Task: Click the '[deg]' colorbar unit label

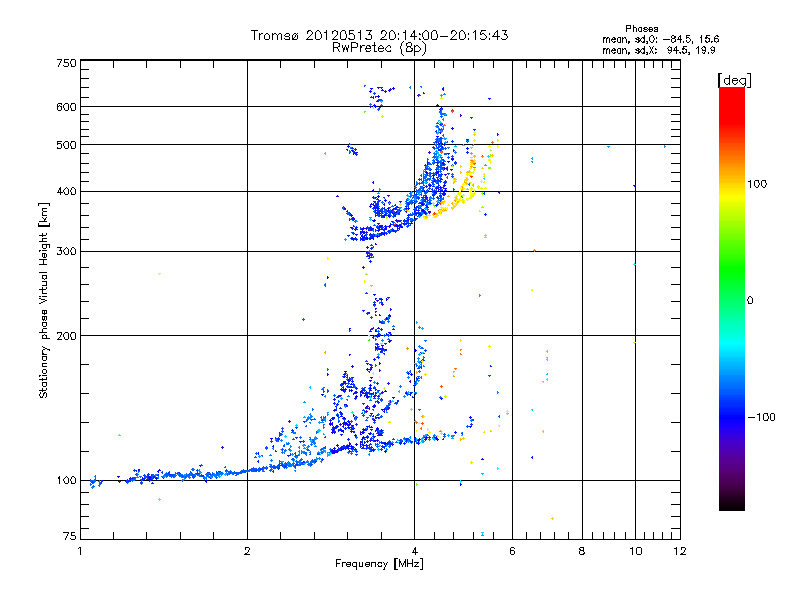Action: (734, 80)
